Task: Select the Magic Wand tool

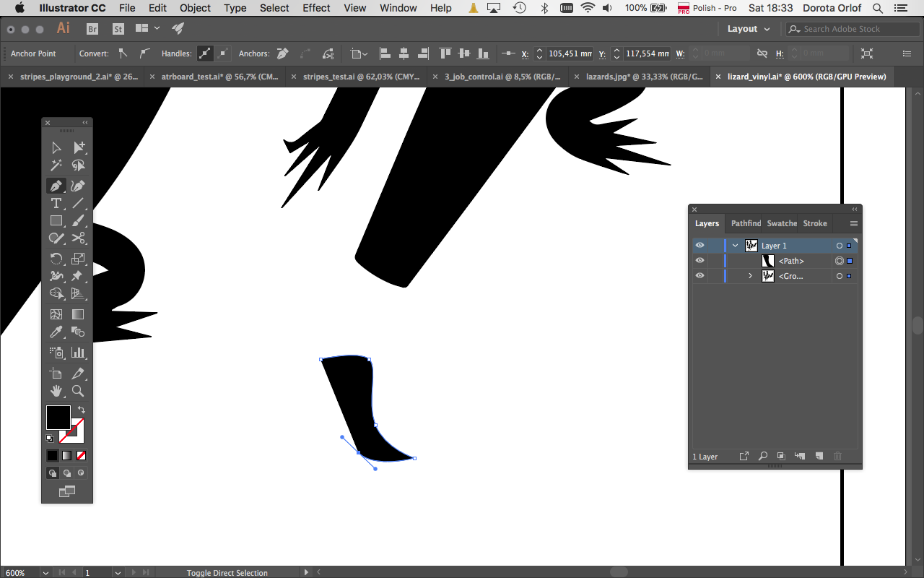Action: pyautogui.click(x=56, y=165)
